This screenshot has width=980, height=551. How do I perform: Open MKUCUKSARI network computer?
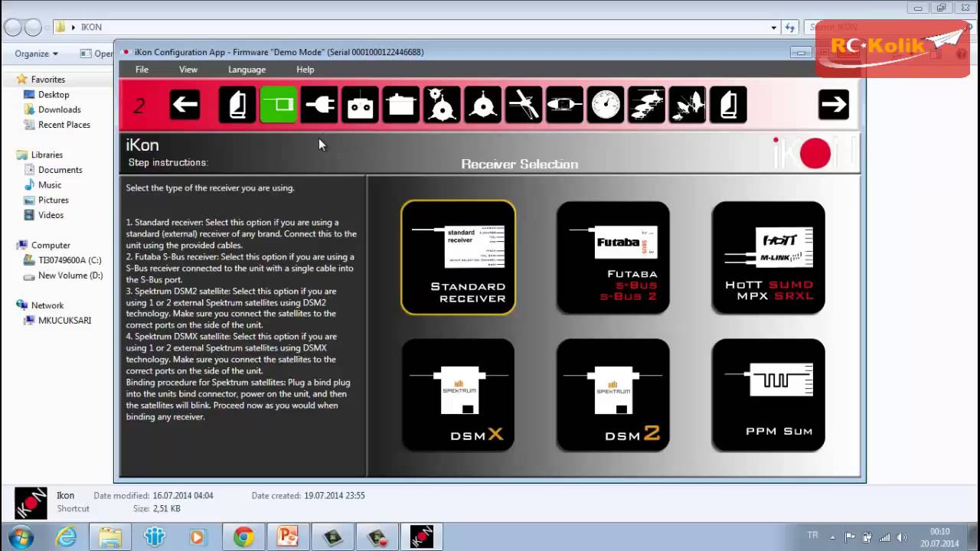coord(64,321)
